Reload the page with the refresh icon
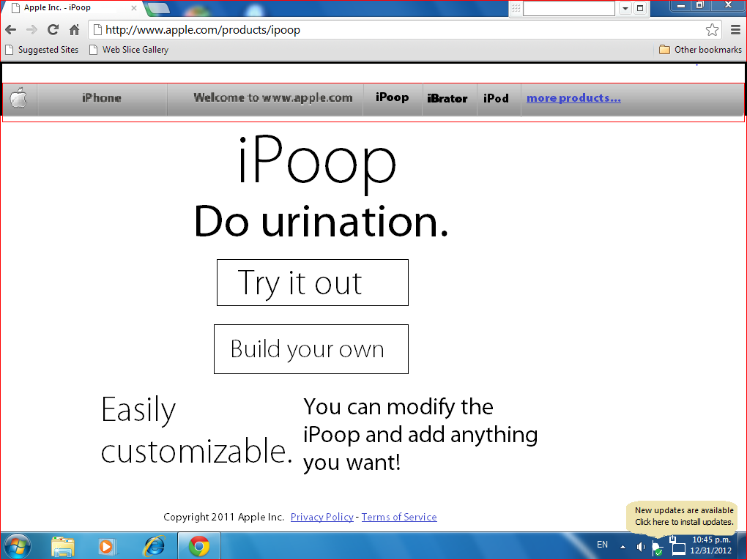This screenshot has width=747, height=560. [x=52, y=29]
